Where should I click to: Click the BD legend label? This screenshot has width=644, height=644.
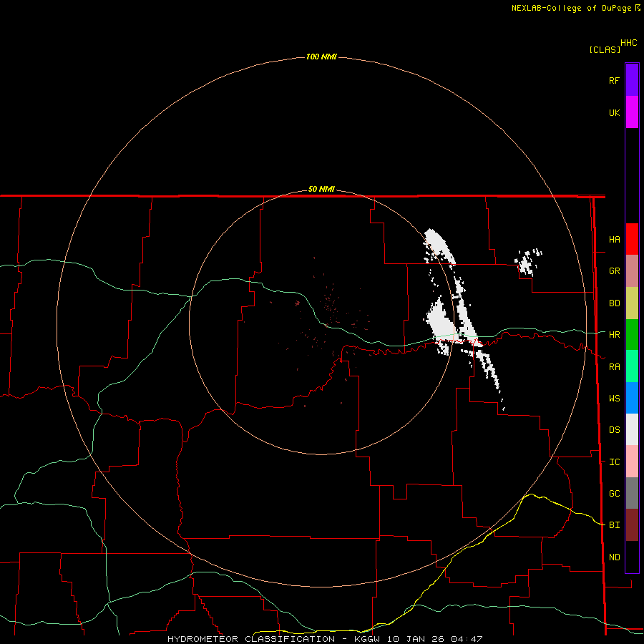[x=614, y=303]
